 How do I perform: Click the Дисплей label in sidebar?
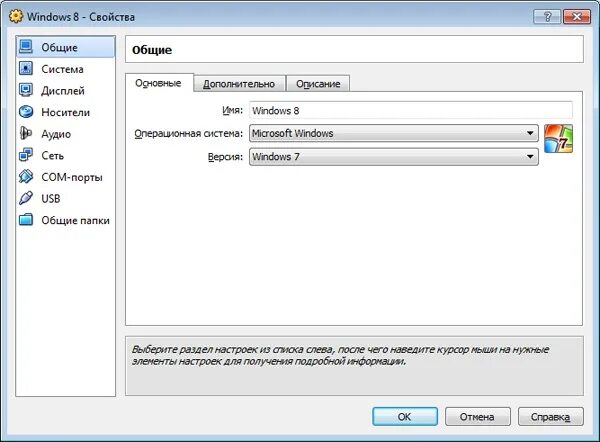click(63, 91)
